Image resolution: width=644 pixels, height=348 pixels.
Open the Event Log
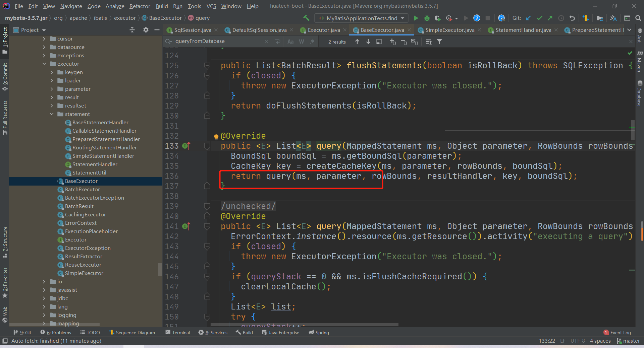point(617,333)
